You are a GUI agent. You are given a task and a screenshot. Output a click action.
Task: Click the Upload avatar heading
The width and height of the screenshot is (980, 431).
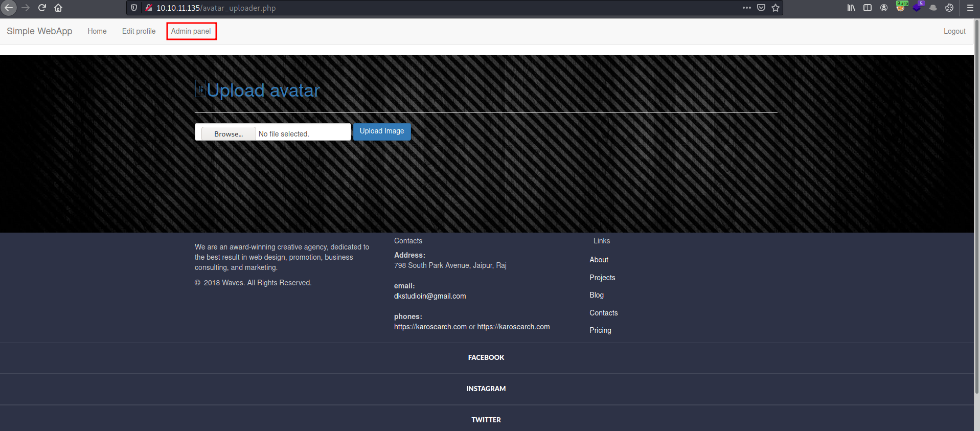point(263,90)
